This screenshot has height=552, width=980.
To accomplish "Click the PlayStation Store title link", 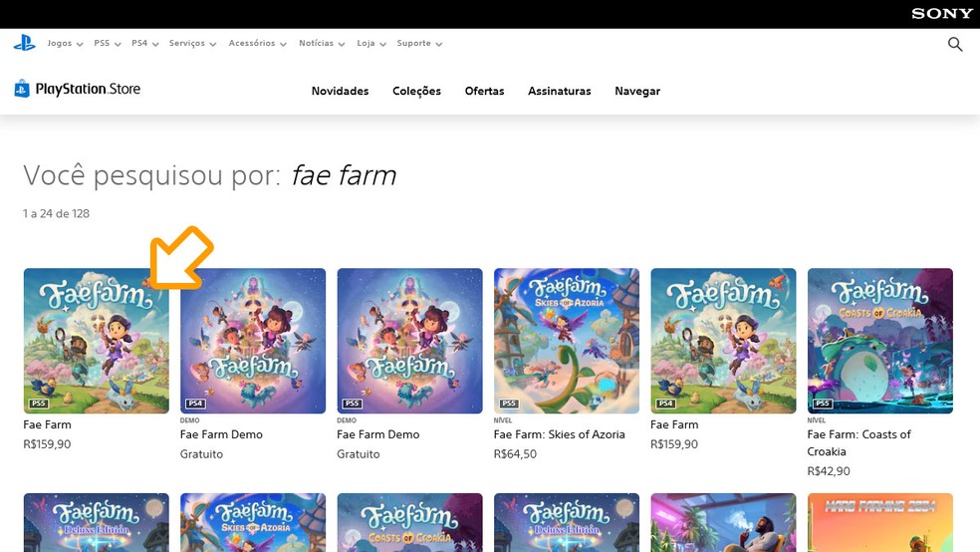I will [88, 89].
